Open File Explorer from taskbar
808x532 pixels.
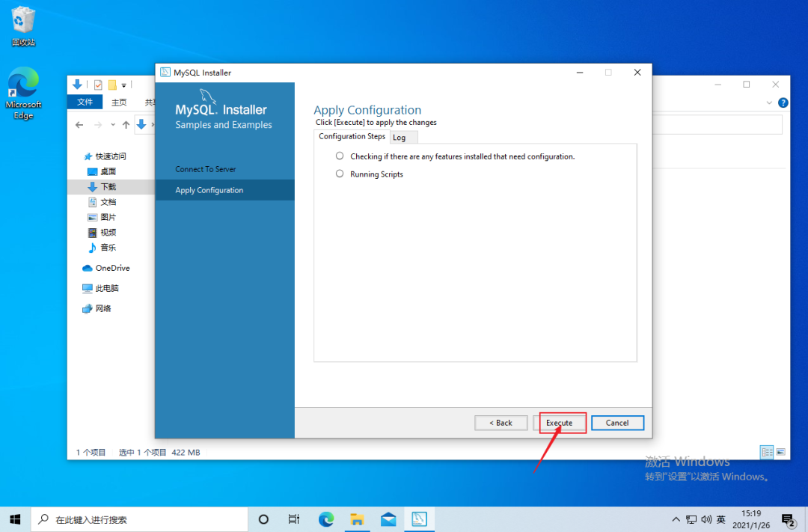pyautogui.click(x=357, y=519)
